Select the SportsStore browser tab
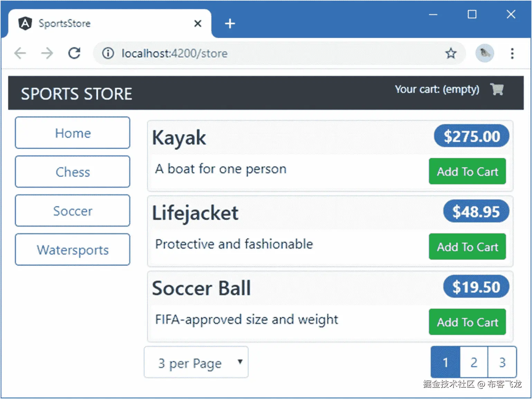The height and width of the screenshot is (399, 532). point(104,23)
